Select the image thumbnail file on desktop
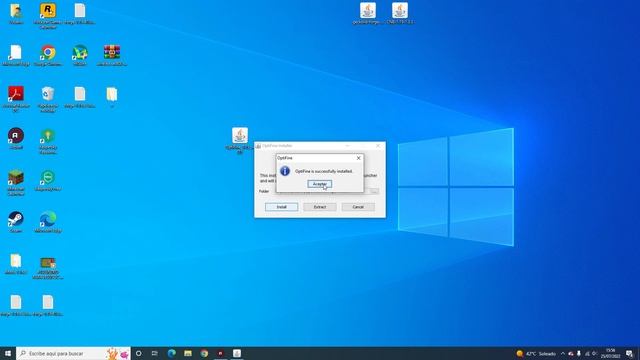This screenshot has width=640, height=360. [48, 267]
